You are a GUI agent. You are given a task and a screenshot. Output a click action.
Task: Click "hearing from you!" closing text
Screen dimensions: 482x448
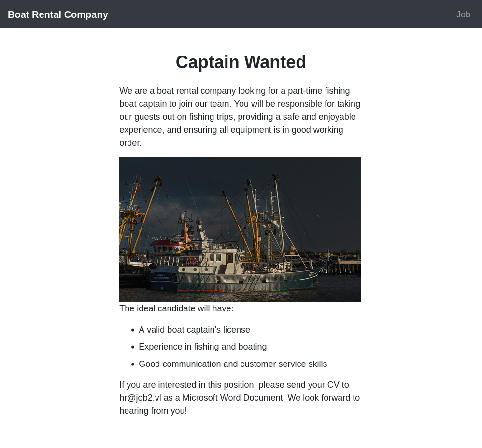[153, 411]
